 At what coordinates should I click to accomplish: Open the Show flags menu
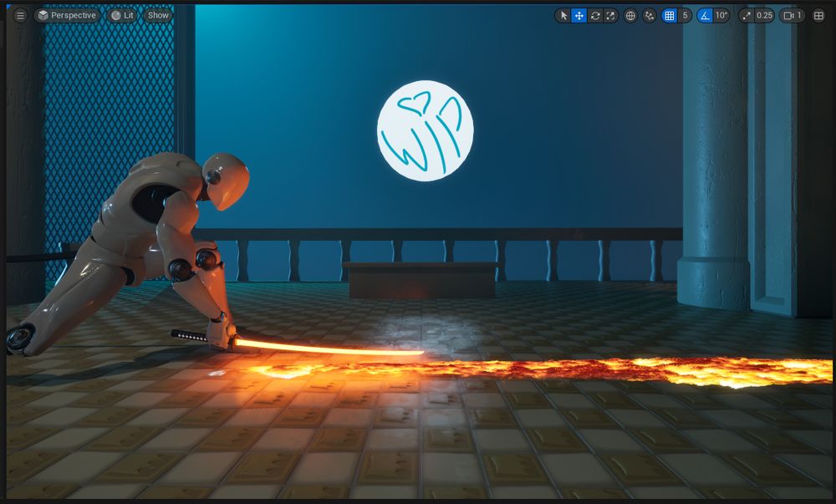158,15
